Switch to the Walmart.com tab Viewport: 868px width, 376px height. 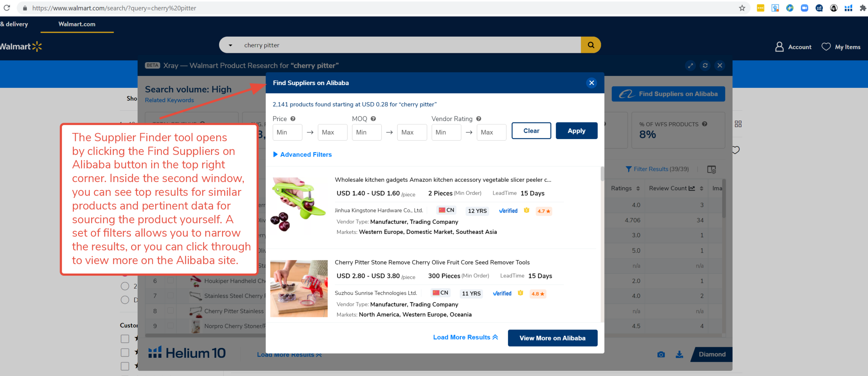click(77, 24)
